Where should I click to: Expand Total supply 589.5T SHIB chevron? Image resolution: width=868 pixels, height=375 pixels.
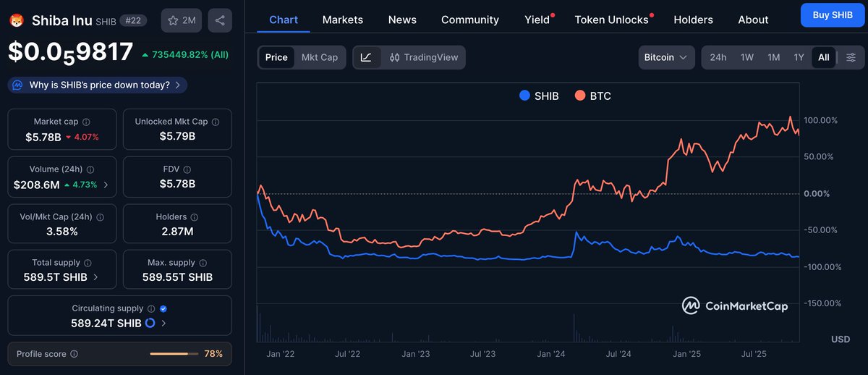point(95,277)
